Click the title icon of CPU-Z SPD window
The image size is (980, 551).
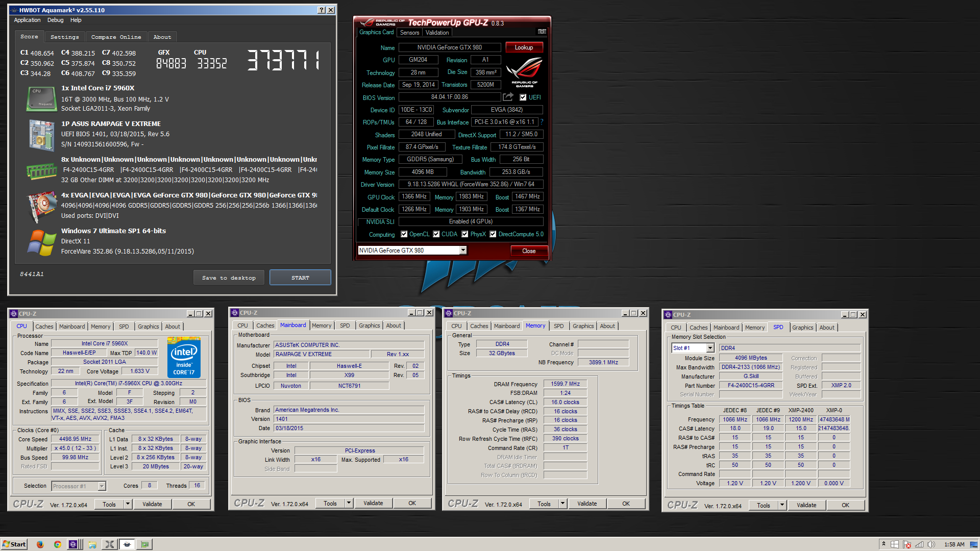tap(668, 315)
